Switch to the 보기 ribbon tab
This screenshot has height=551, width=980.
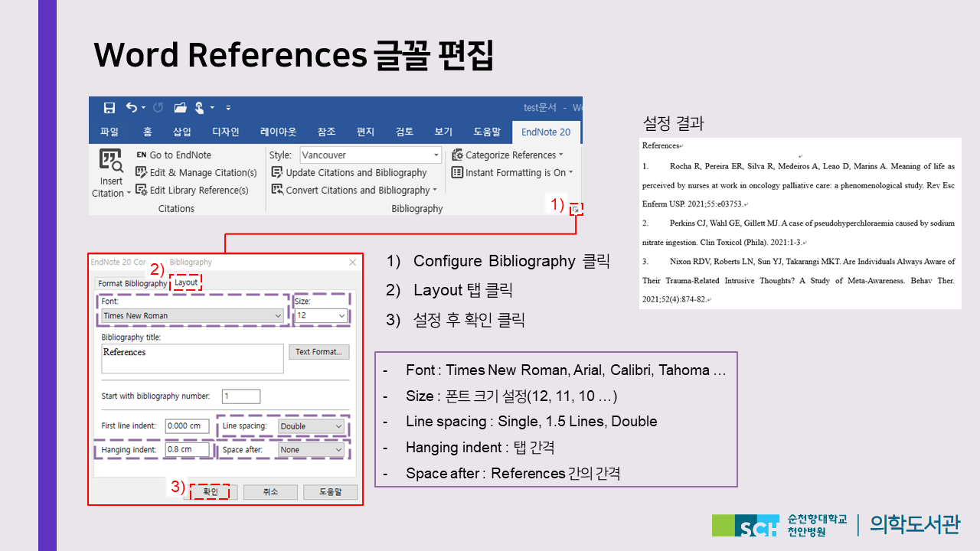[x=443, y=132]
